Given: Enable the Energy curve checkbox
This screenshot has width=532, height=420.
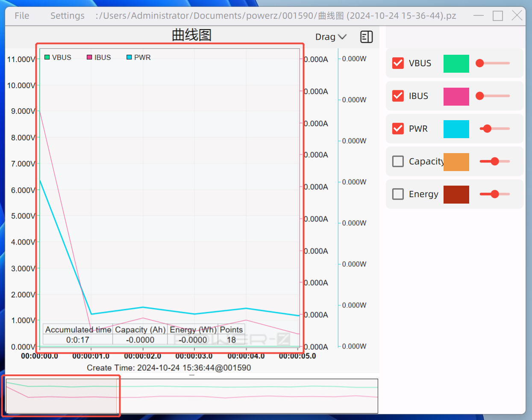Looking at the screenshot, I should [x=398, y=194].
